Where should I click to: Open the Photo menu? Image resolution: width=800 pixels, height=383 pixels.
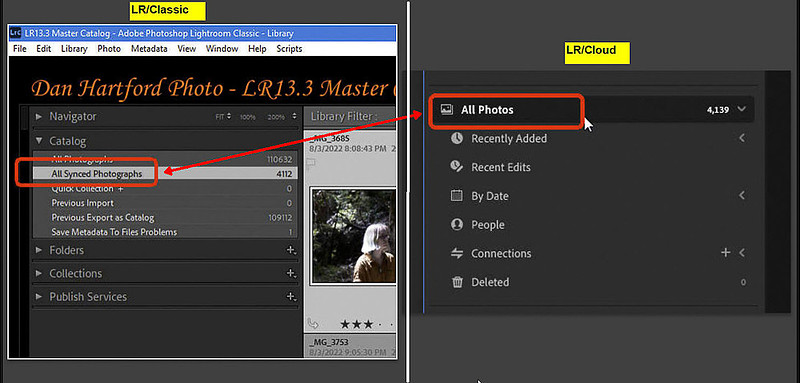[x=109, y=49]
